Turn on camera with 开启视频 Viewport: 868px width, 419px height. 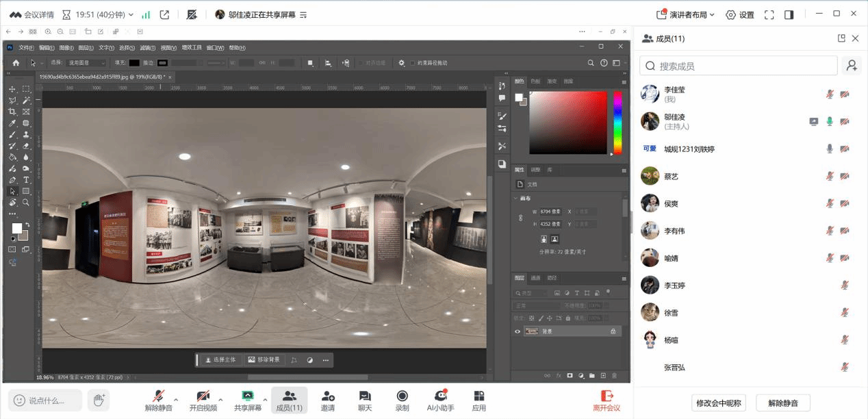[x=203, y=401]
